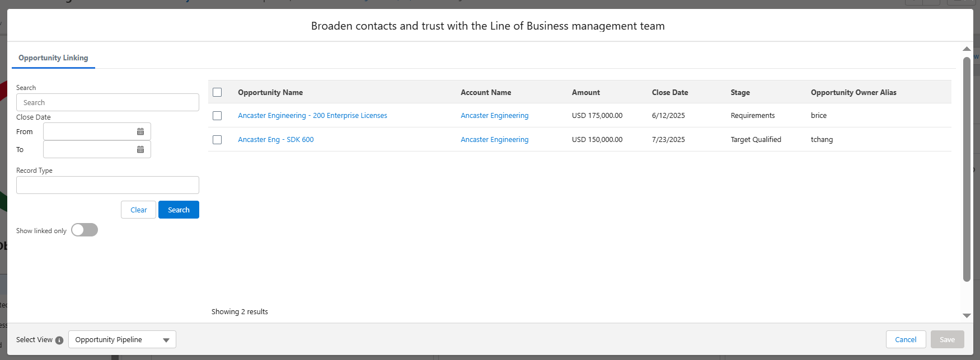980x360 pixels.
Task: Open the Opportunity Pipeline view dropdown
Action: tap(122, 340)
